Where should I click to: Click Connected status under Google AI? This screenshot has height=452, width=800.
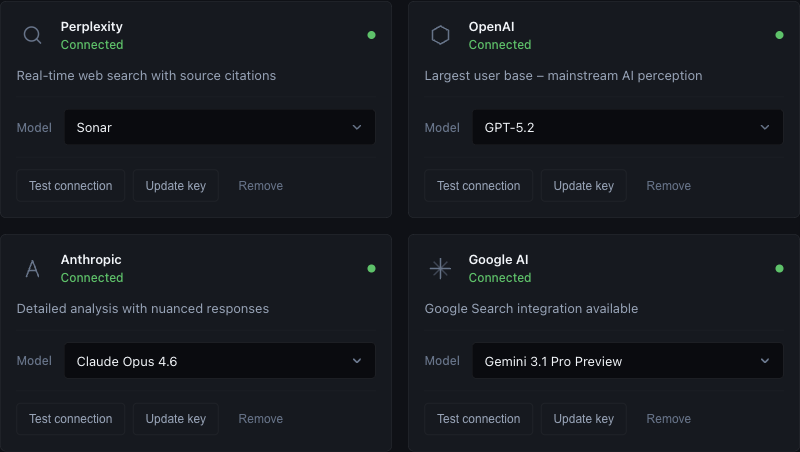pyautogui.click(x=500, y=278)
